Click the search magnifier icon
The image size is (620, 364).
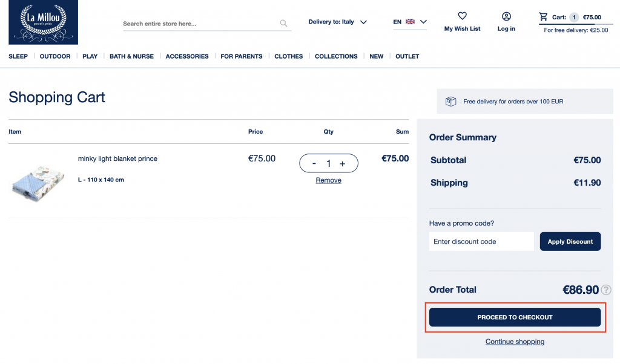[283, 24]
